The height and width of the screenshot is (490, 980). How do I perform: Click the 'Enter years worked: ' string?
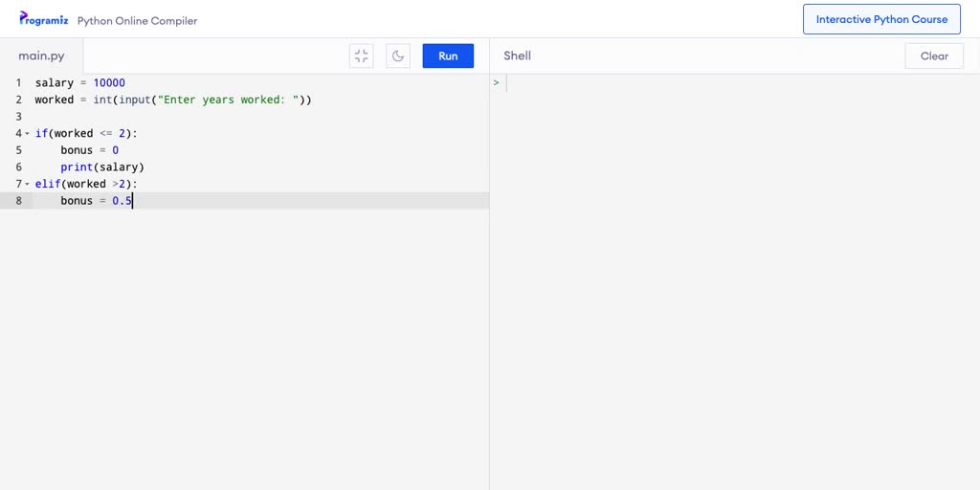228,100
